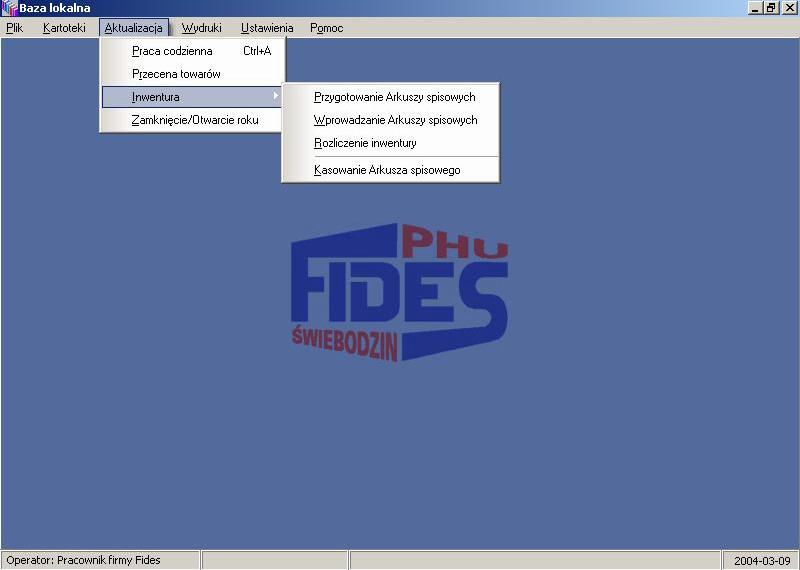This screenshot has width=800, height=570.
Task: Restore down the Baza lokalna window
Action: (x=771, y=8)
